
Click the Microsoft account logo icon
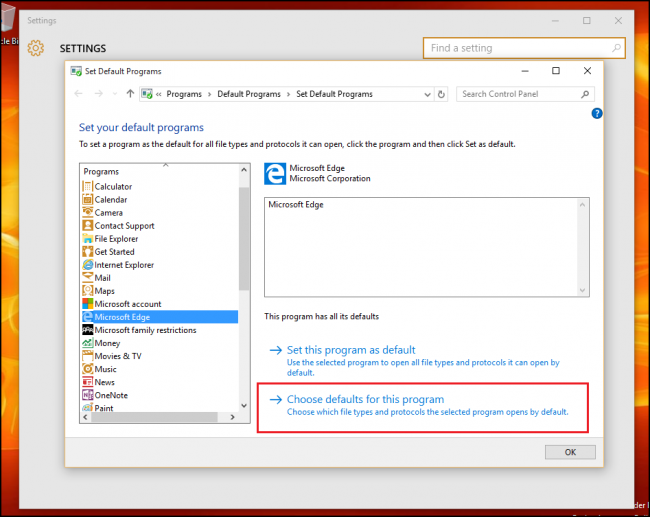point(87,303)
